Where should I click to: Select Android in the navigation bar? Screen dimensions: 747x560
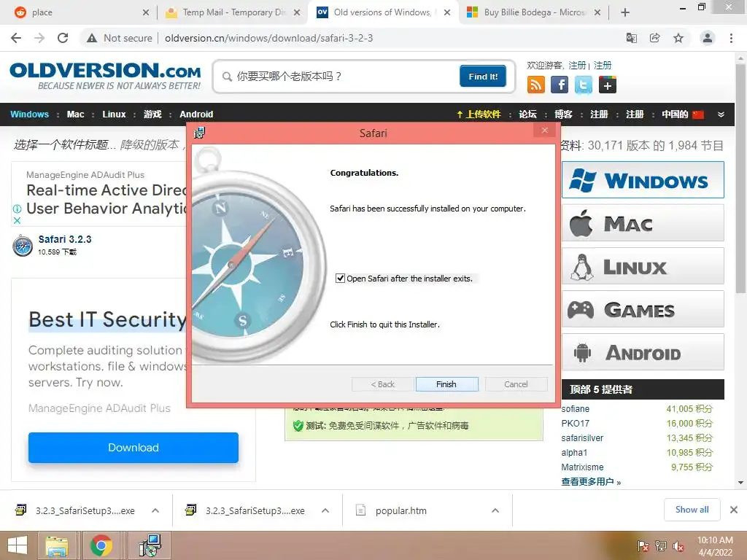click(196, 114)
